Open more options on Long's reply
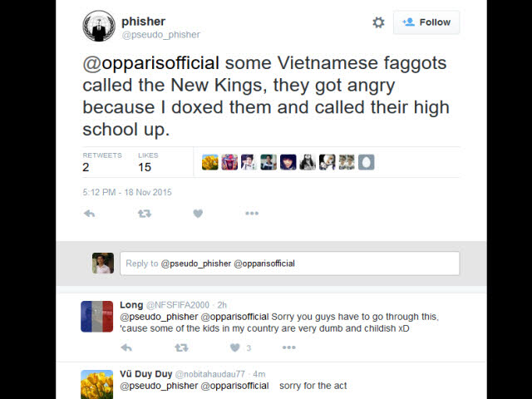This screenshot has width=532, height=399. coord(288,347)
